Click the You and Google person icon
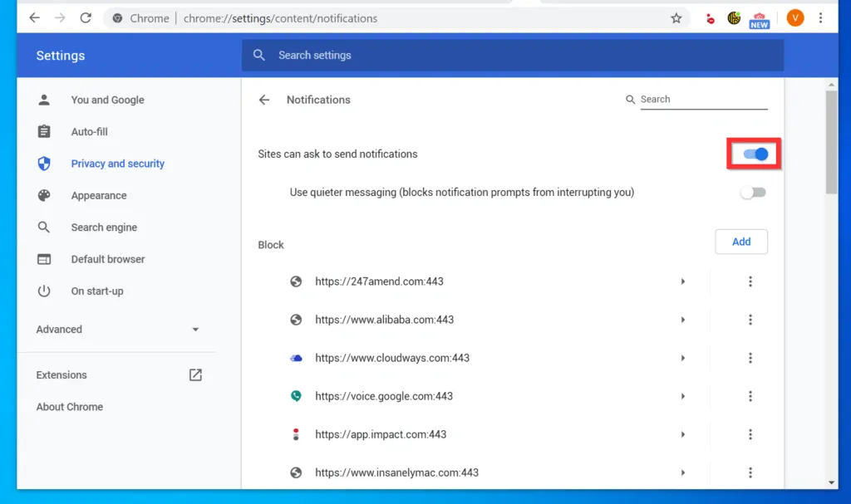This screenshot has width=851, height=504. [x=43, y=100]
